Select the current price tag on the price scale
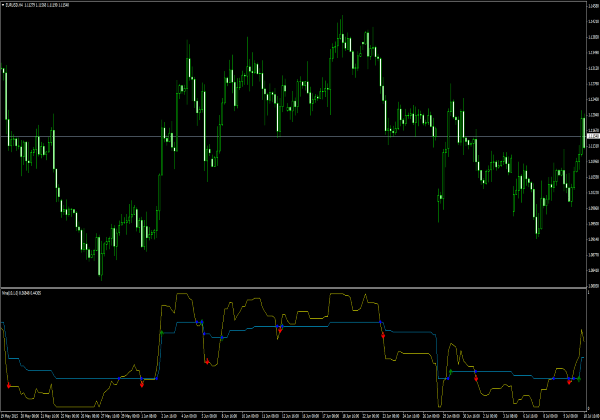The height and width of the screenshot is (420, 600). [x=593, y=136]
